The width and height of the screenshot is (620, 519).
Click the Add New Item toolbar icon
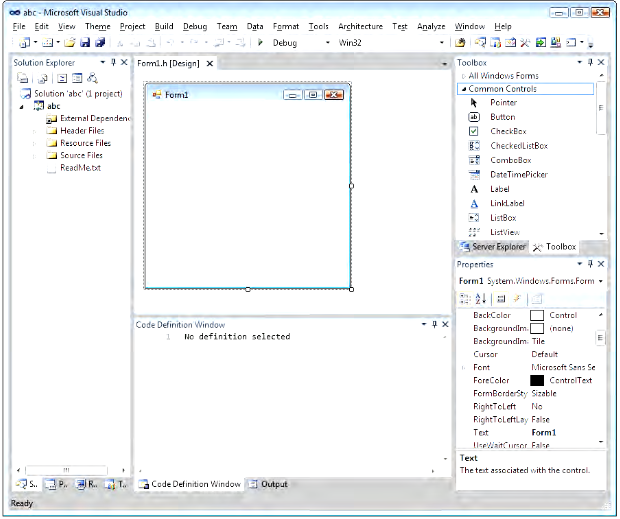pos(48,42)
